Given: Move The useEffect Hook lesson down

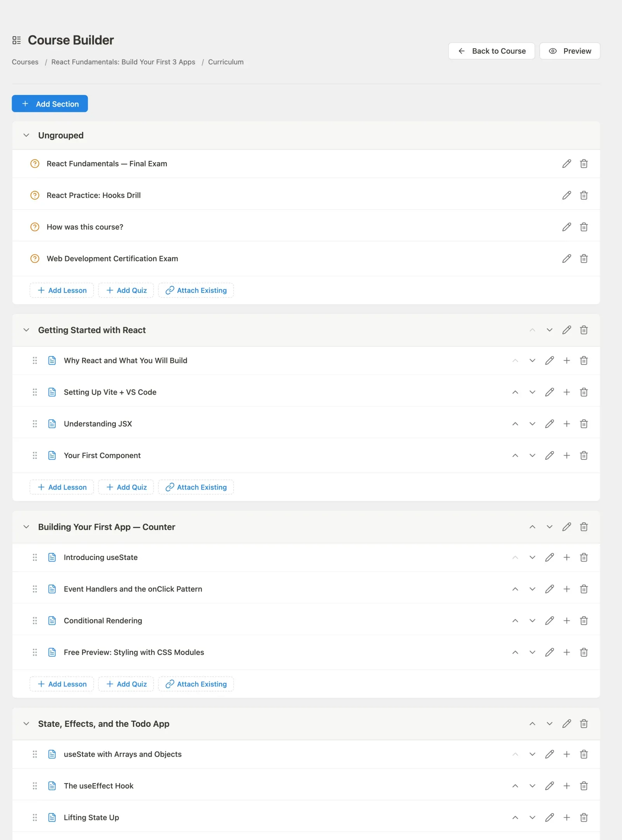Looking at the screenshot, I should 532,786.
